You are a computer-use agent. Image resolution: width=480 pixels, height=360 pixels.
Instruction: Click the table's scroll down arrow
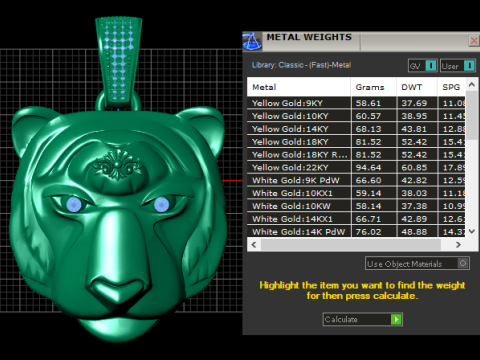(x=472, y=231)
